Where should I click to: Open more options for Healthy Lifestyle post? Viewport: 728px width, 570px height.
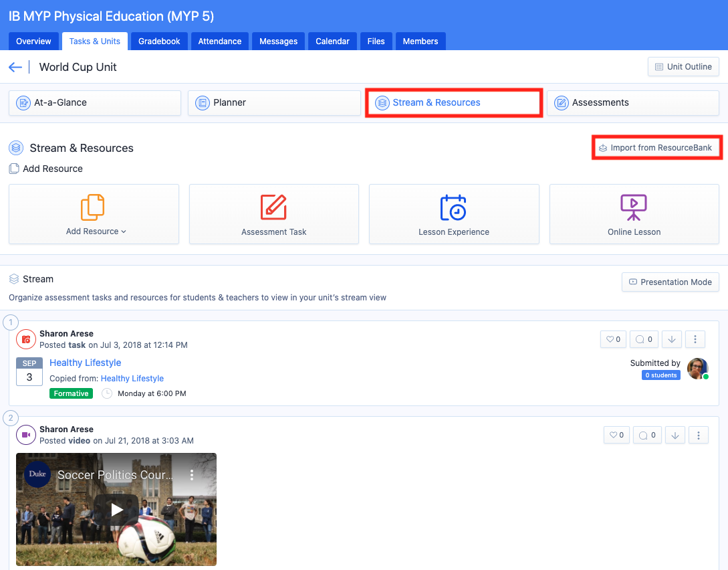click(695, 339)
